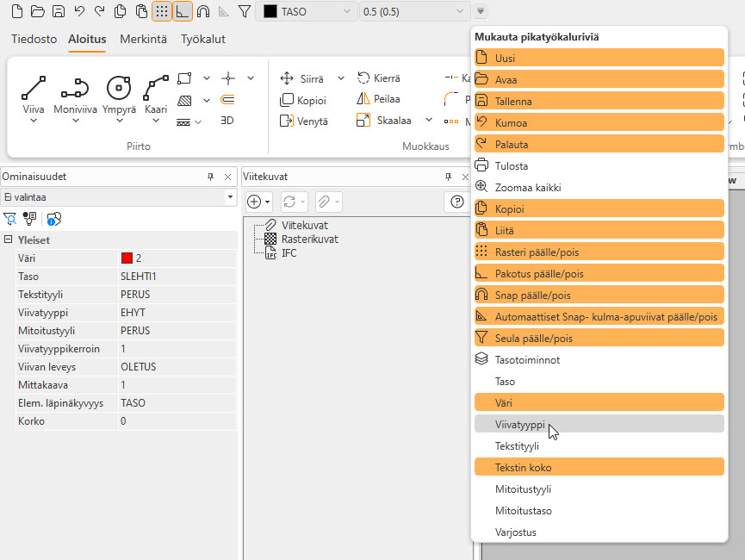
Task: Expand the Ympyrä tool options chevron
Action: point(119,121)
